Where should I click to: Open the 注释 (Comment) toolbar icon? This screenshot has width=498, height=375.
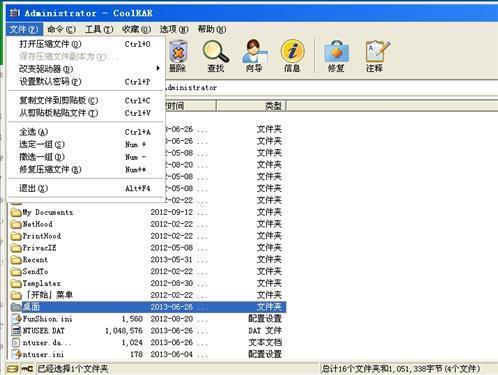(x=376, y=56)
